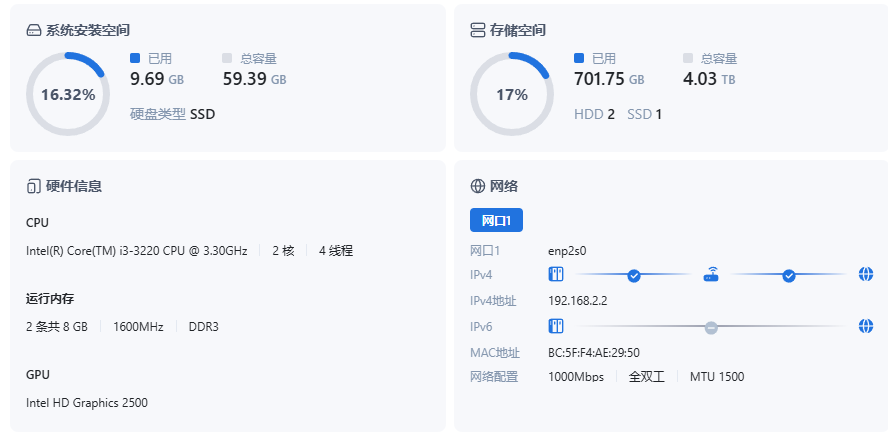Click the 2 条共 8 GB memory text
The height and width of the screenshot is (434, 888).
click(57, 327)
